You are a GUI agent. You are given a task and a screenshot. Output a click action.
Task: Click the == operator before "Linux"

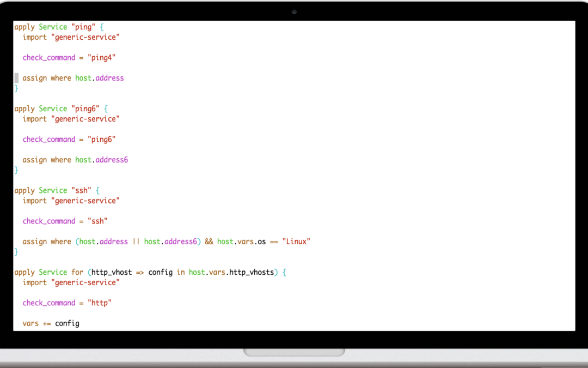274,242
